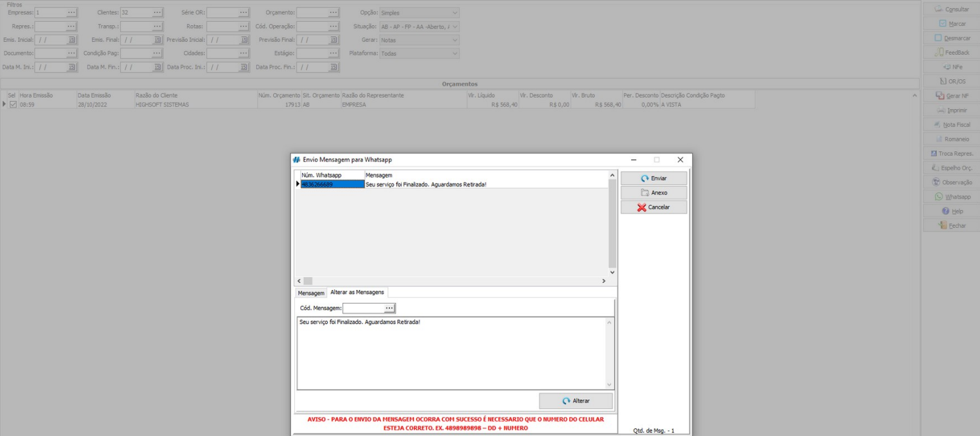Click the Anexo folder button
The height and width of the screenshot is (436, 980).
coord(654,192)
